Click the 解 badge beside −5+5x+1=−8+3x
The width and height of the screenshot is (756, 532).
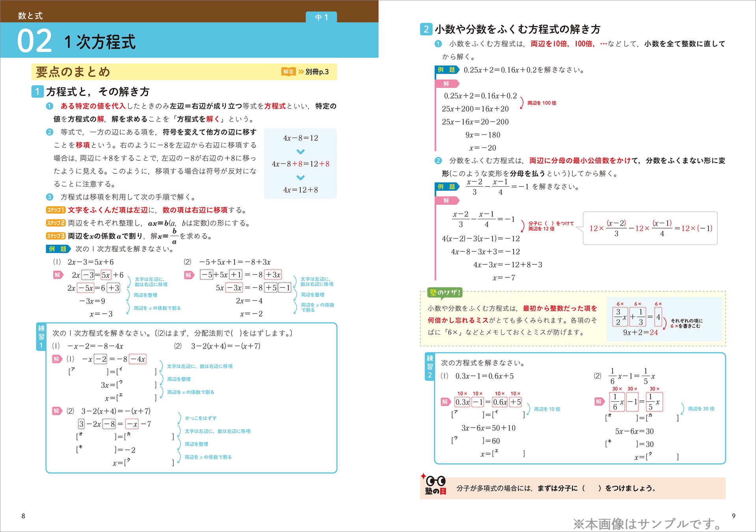click(x=189, y=275)
